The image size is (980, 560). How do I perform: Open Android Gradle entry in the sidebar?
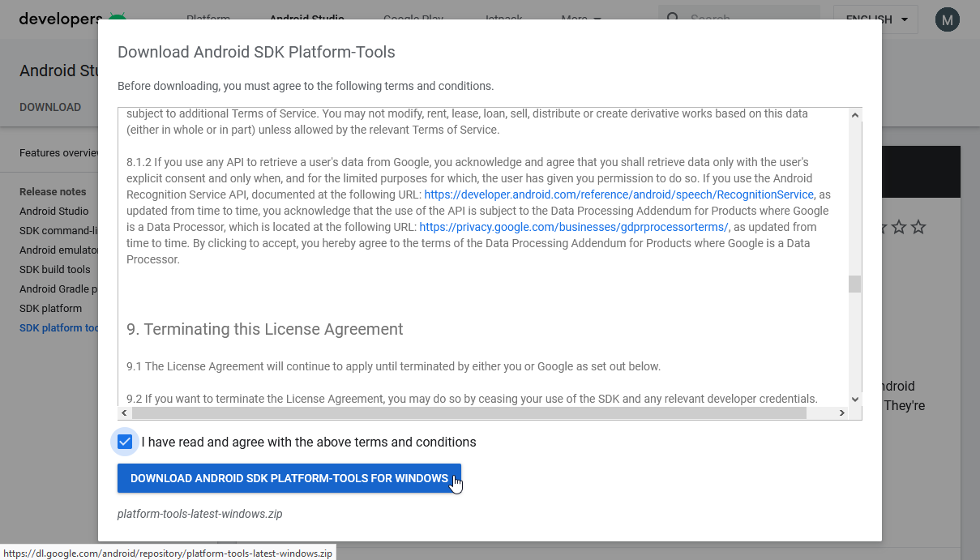[x=59, y=289]
